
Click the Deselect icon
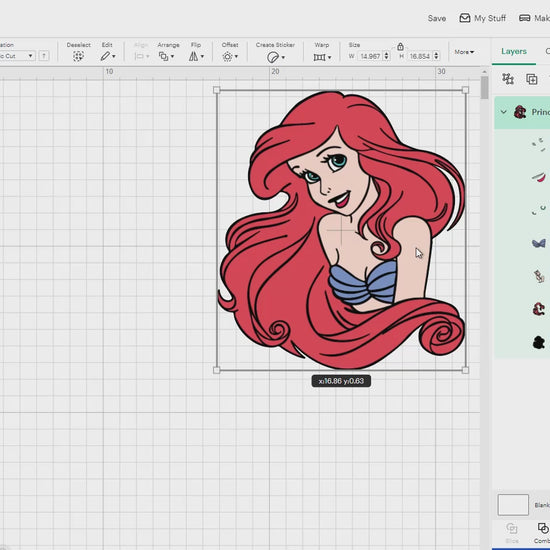tap(78, 56)
